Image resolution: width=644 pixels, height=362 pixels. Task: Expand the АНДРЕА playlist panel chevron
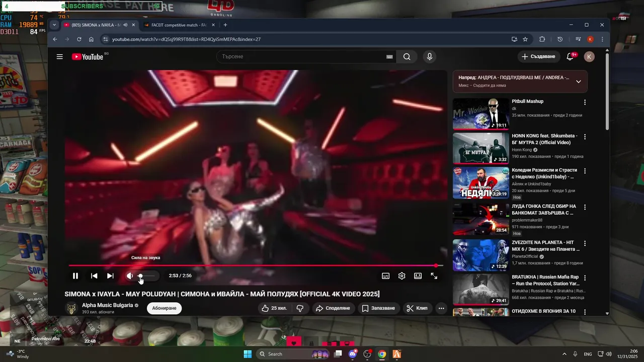click(579, 81)
